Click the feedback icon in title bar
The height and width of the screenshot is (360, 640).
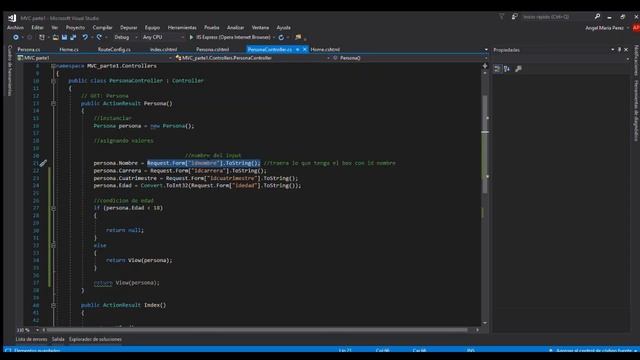(514, 17)
